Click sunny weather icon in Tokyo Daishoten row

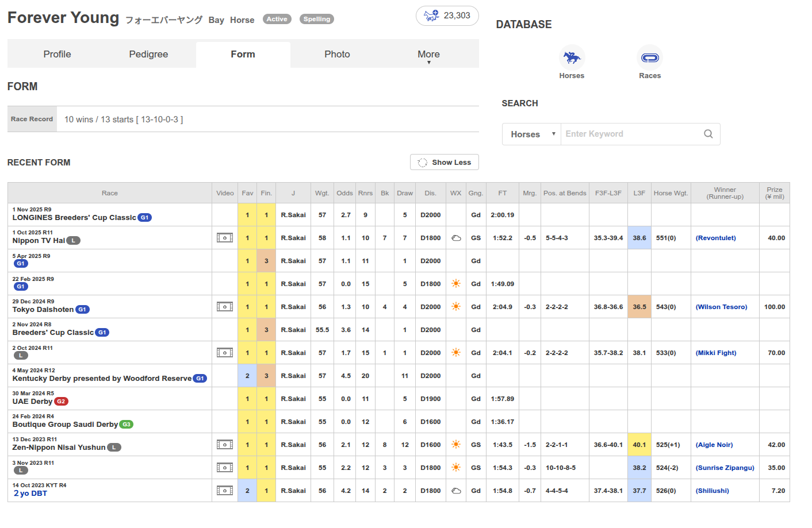click(x=456, y=307)
